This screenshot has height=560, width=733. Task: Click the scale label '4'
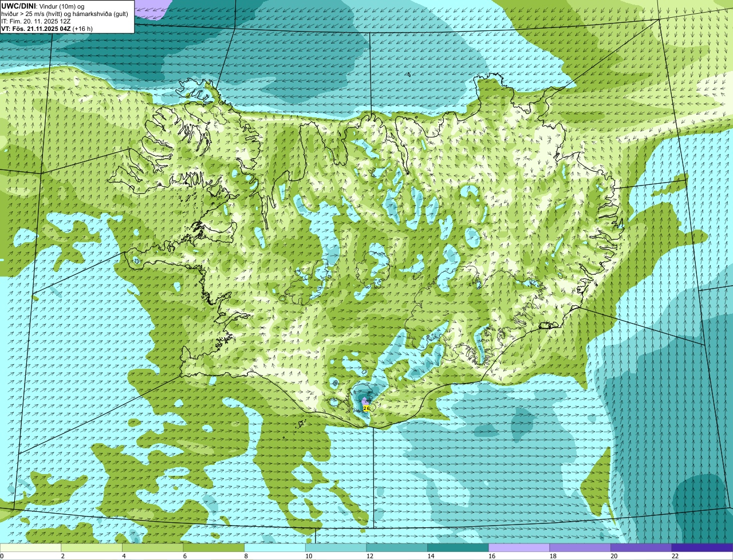(x=124, y=556)
